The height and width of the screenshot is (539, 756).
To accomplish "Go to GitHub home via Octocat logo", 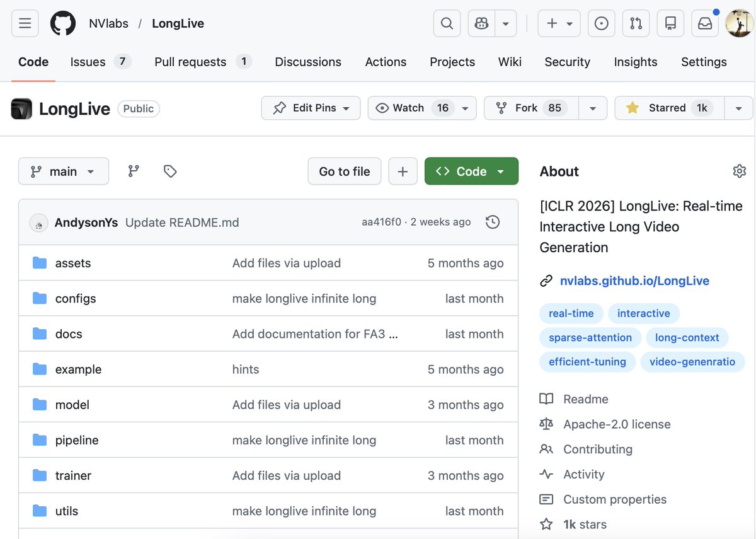I will [62, 23].
